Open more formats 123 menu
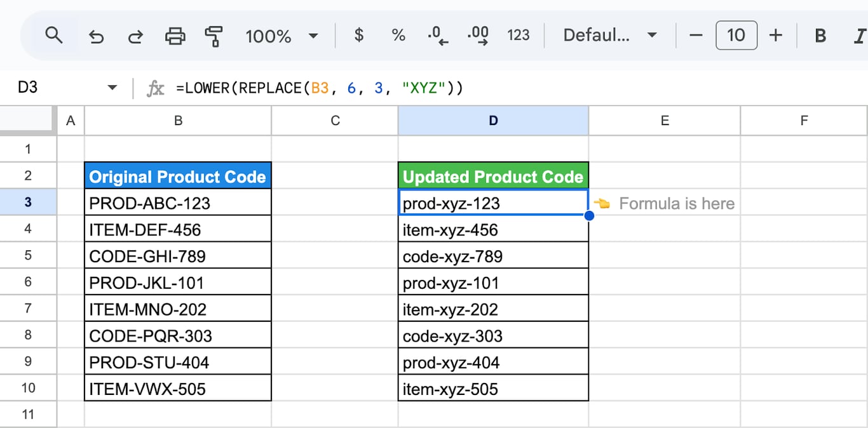The width and height of the screenshot is (868, 428). click(519, 35)
